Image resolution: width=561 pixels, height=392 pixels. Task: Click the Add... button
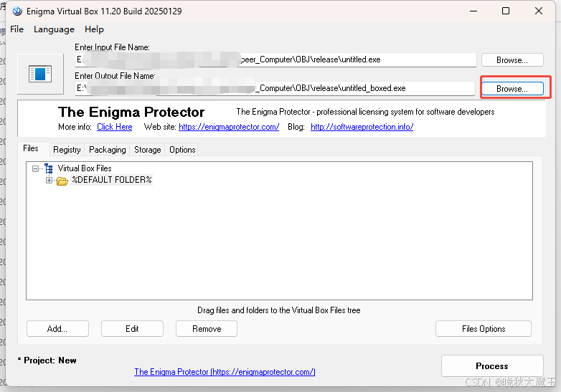tap(57, 329)
